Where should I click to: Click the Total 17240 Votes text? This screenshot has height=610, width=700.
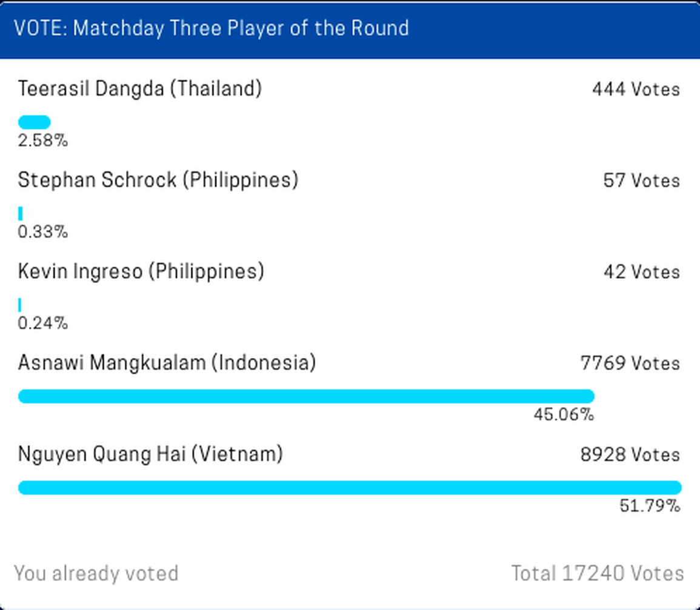[597, 573]
